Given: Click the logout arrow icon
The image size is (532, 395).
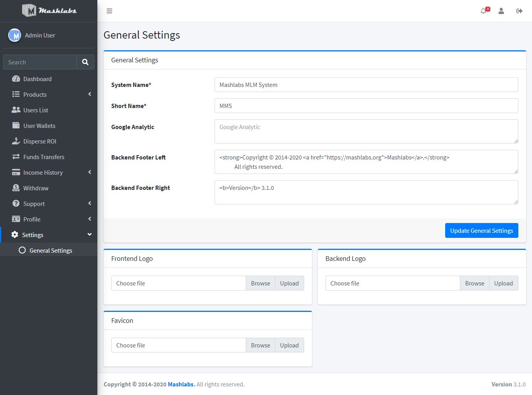Looking at the screenshot, I should click(519, 11).
